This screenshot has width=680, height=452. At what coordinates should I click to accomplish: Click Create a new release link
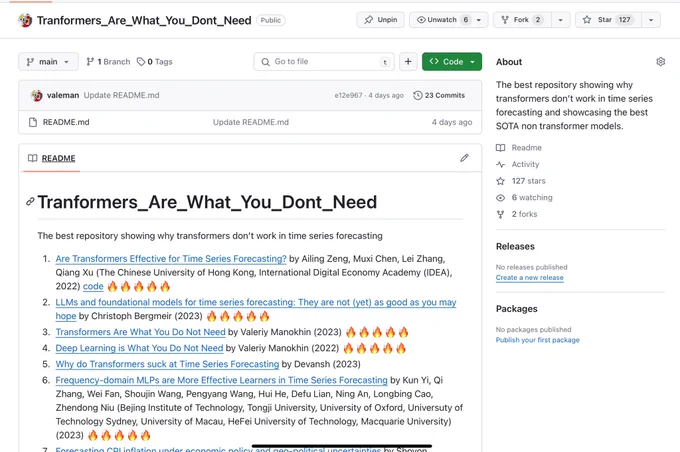tap(530, 278)
